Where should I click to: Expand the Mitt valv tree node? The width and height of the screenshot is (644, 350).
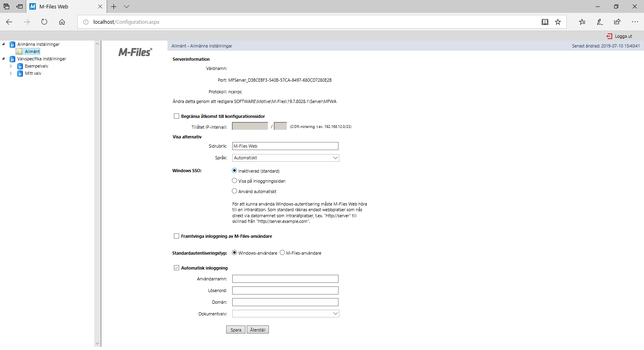[x=11, y=73]
